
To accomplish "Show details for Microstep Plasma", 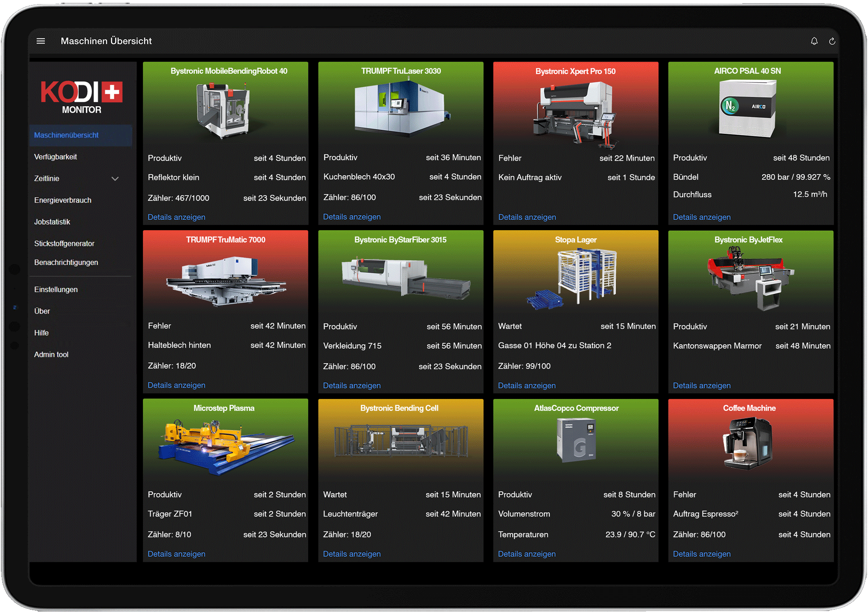I will tap(176, 554).
